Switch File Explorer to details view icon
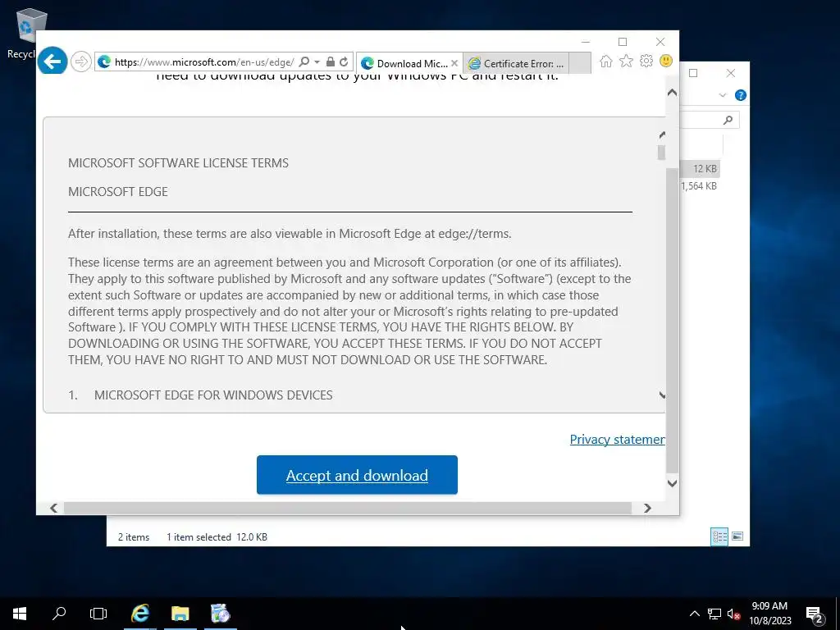The image size is (840, 630). click(719, 536)
